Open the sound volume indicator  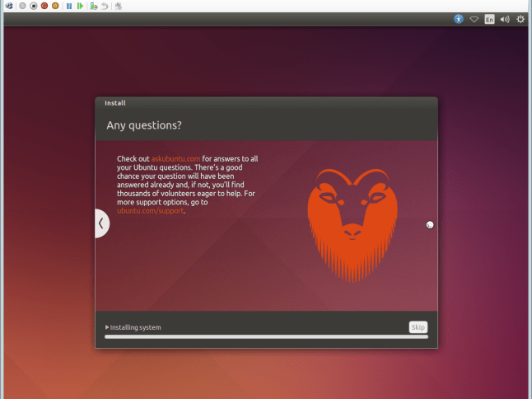(505, 19)
